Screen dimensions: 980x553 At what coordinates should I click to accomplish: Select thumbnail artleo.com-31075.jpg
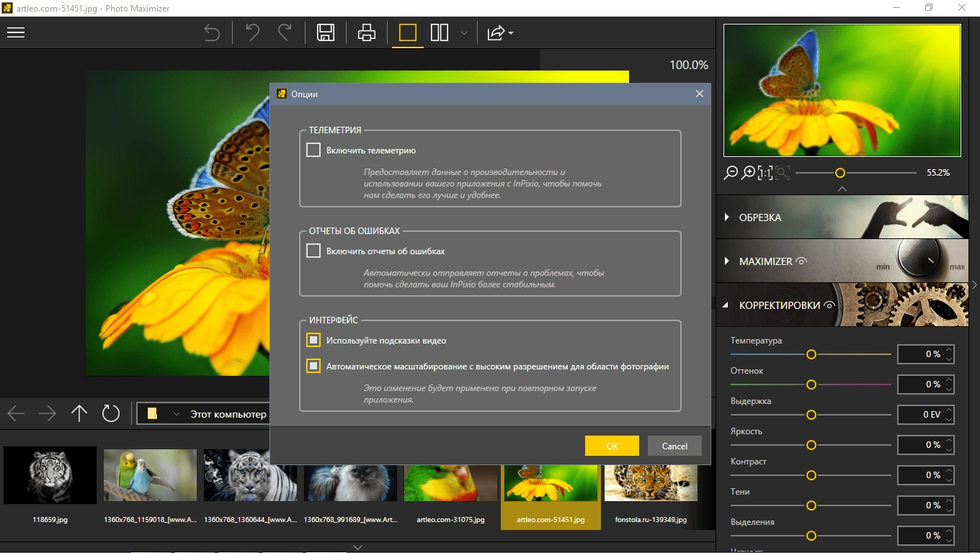450,497
